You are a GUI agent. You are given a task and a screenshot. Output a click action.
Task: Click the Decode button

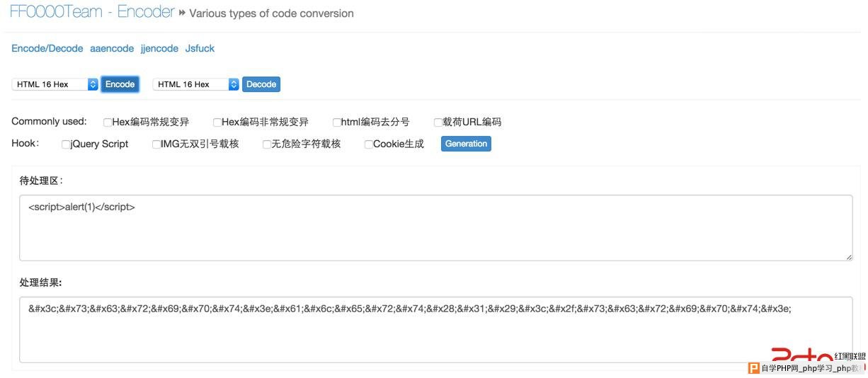[x=261, y=84]
